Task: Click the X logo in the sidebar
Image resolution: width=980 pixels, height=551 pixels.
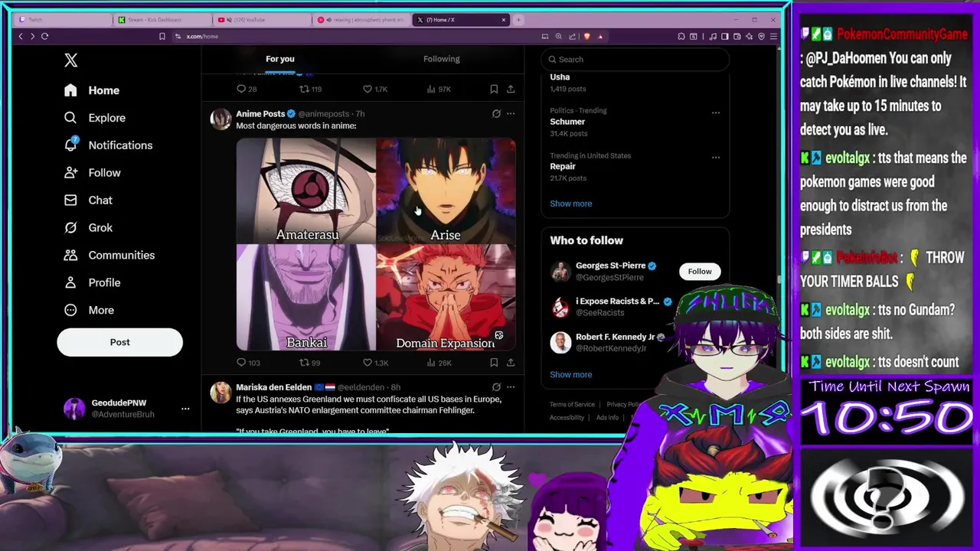Action: coord(70,60)
